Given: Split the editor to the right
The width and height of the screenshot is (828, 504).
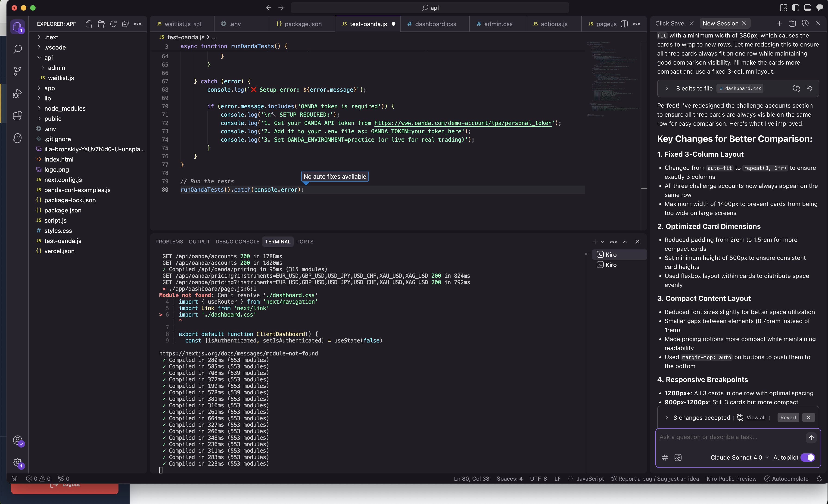Looking at the screenshot, I should pyautogui.click(x=624, y=24).
